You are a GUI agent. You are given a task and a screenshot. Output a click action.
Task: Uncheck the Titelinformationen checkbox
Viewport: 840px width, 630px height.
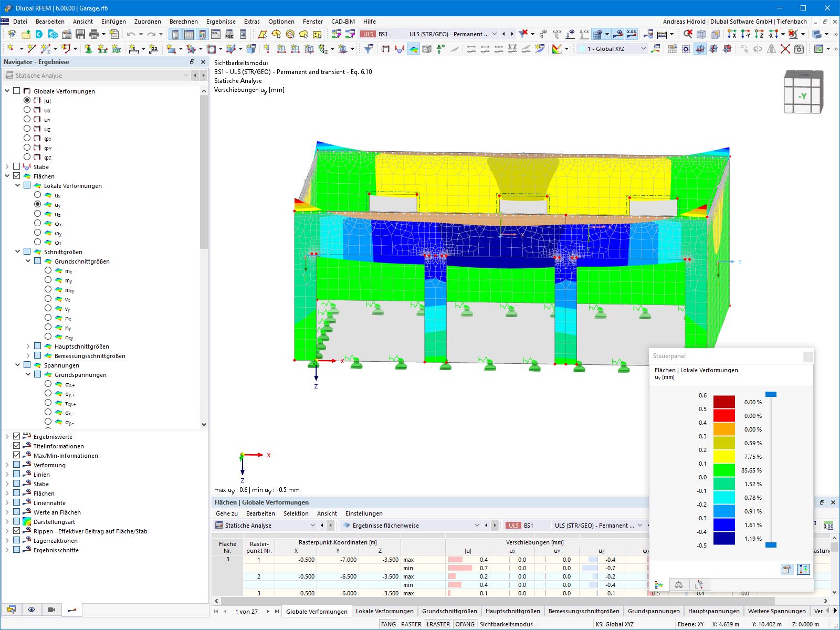coord(17,446)
